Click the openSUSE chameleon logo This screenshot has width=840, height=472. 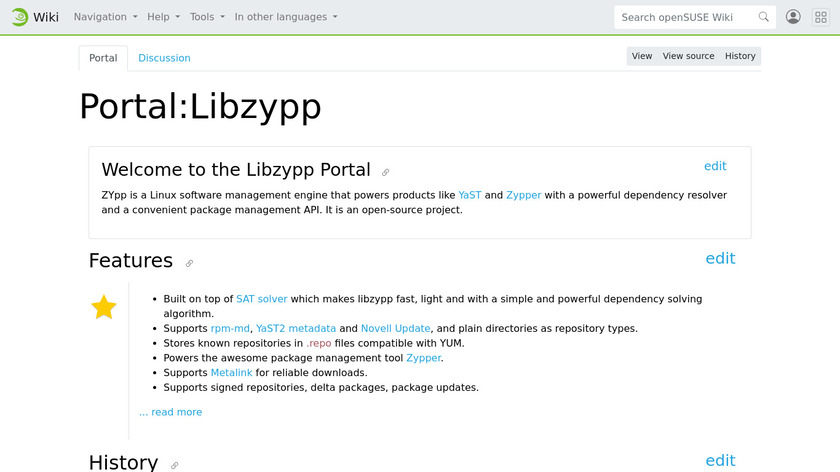point(19,17)
